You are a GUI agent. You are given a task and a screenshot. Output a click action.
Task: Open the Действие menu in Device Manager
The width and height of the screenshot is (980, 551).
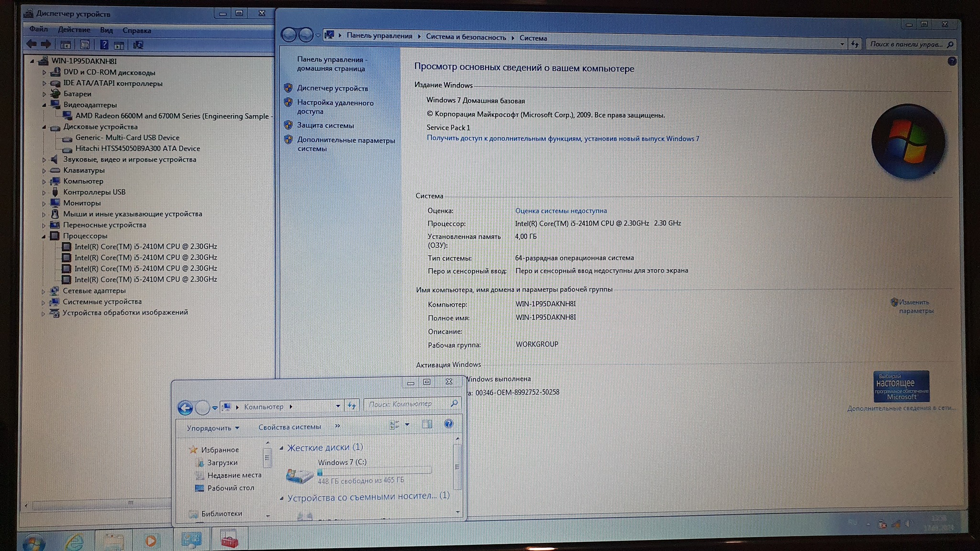pyautogui.click(x=74, y=30)
